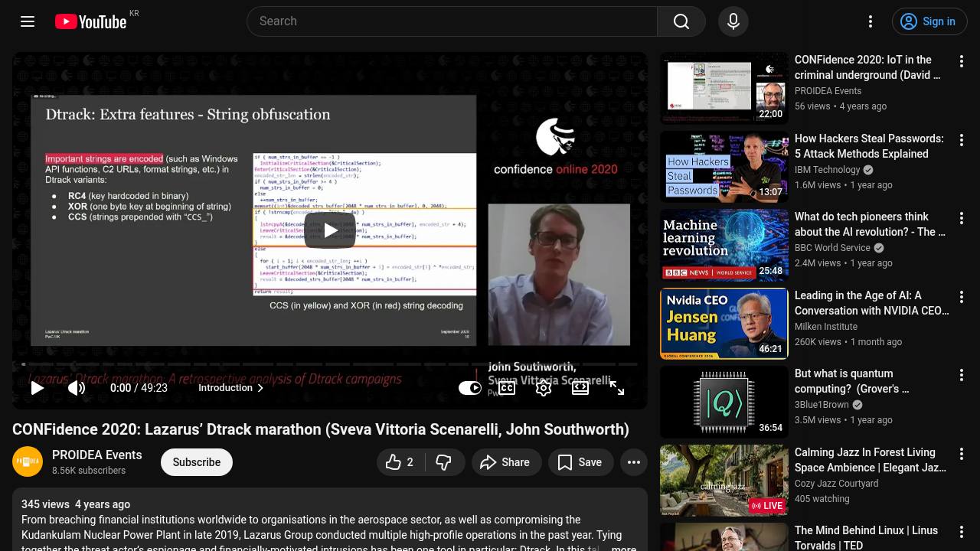Screen dimensions: 980x551
Task: Open Cozy Jazz Courtyard channel
Action: click(x=837, y=484)
